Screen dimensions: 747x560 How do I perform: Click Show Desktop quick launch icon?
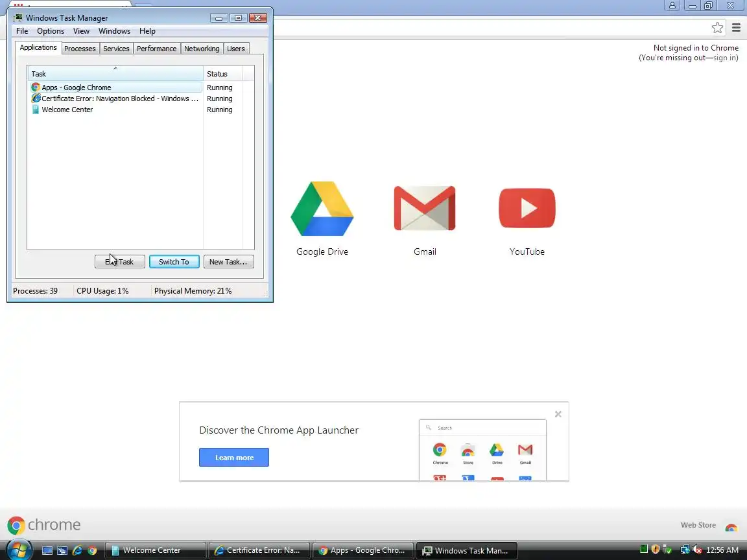tap(47, 550)
